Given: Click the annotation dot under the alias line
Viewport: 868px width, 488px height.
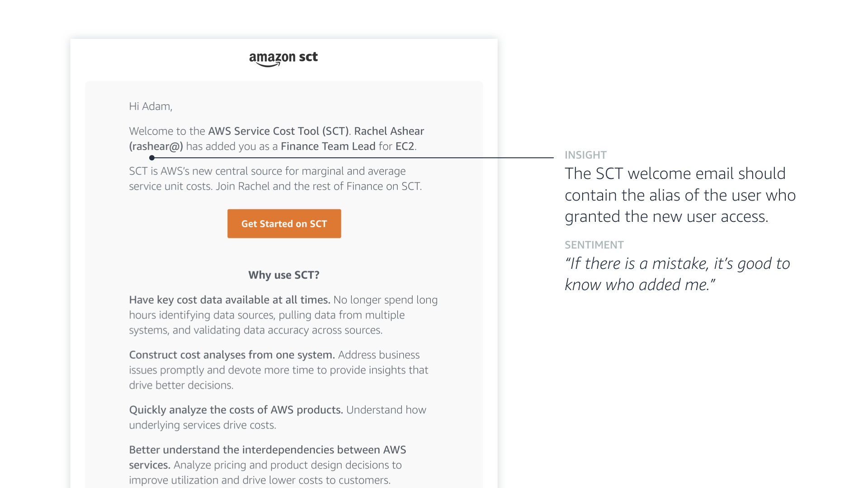Looking at the screenshot, I should (152, 158).
